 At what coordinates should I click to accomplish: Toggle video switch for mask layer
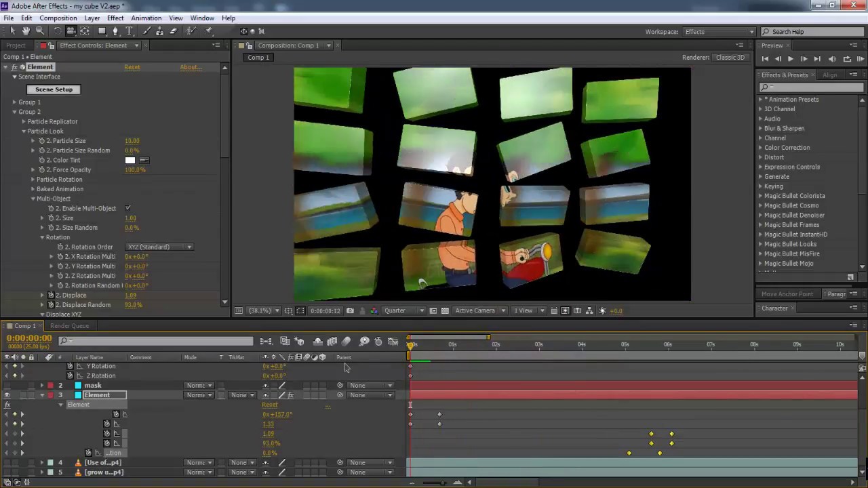(x=7, y=385)
